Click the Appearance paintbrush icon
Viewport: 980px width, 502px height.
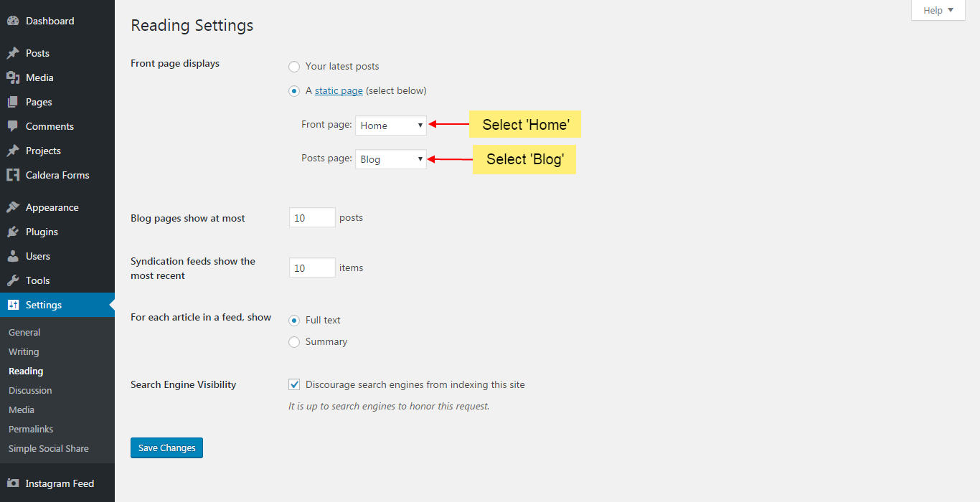pos(13,207)
